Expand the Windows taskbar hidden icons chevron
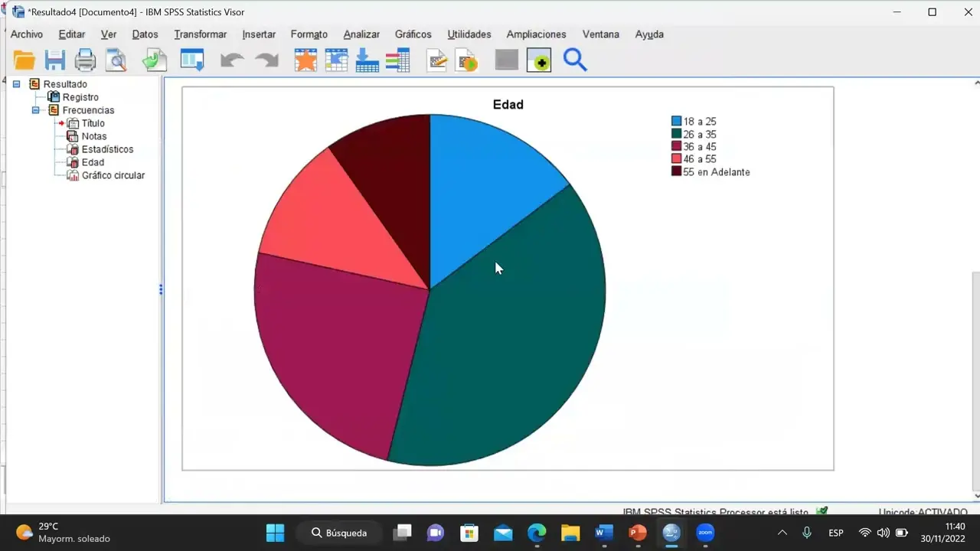 pos(782,533)
